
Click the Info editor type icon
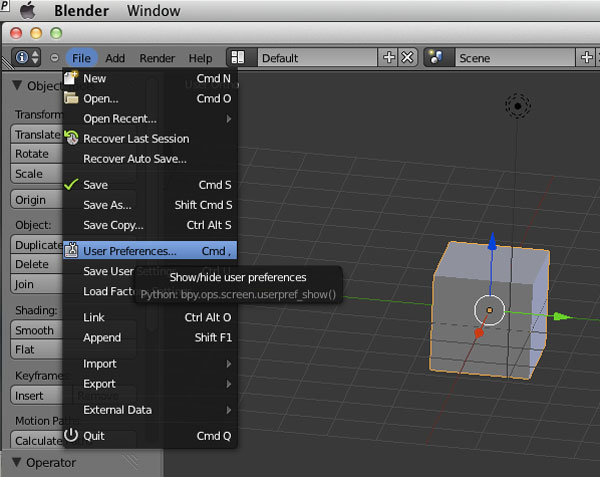coord(21,57)
